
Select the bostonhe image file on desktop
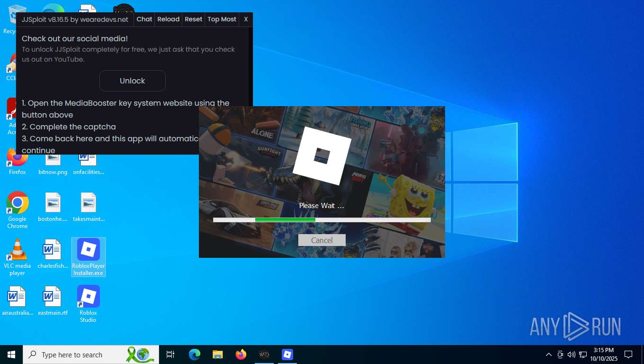click(x=53, y=207)
